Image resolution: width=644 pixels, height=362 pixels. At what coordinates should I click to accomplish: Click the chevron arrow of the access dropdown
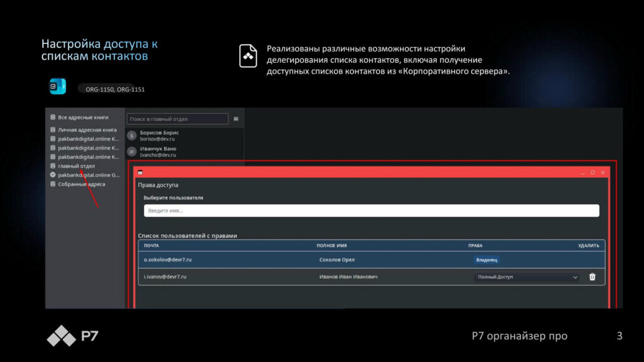coord(575,277)
